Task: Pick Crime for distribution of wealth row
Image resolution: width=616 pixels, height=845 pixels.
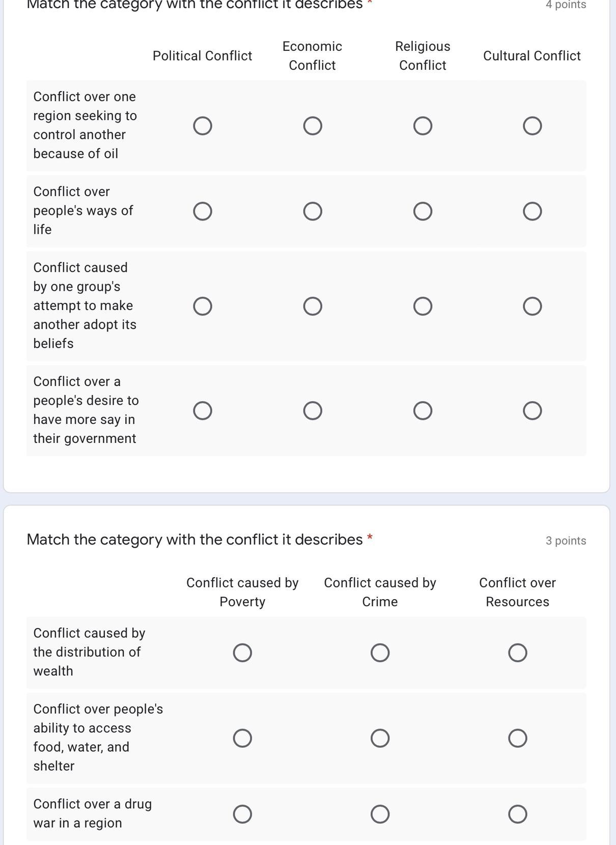Action: (x=380, y=653)
